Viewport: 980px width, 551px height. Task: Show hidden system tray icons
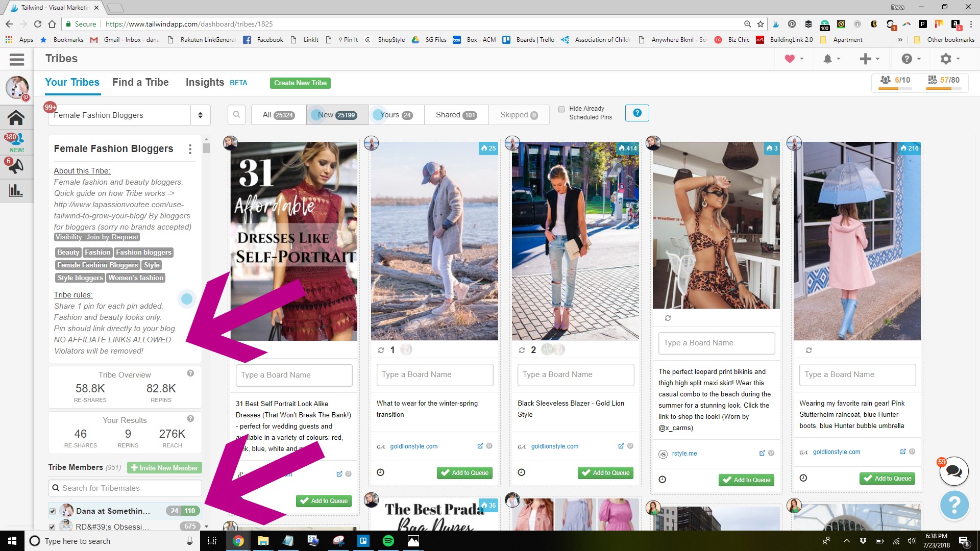pyautogui.click(x=847, y=541)
